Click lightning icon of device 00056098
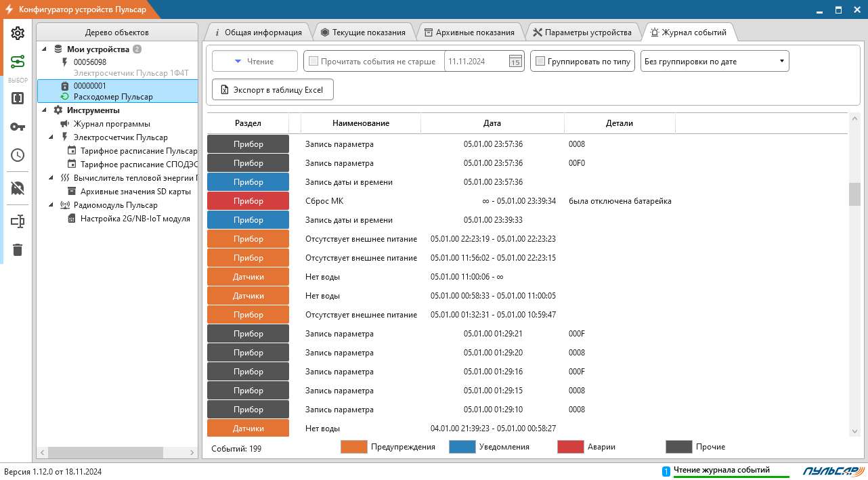Screen dimensions: 868x480 [x=65, y=62]
